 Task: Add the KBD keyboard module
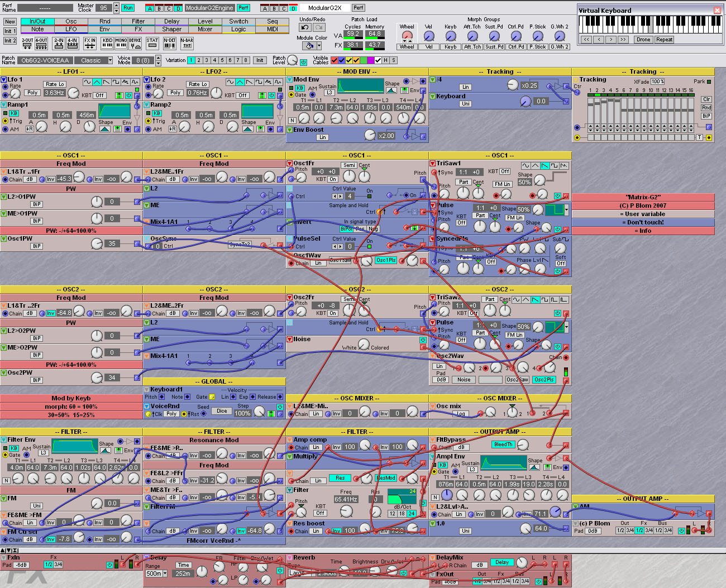(107, 43)
